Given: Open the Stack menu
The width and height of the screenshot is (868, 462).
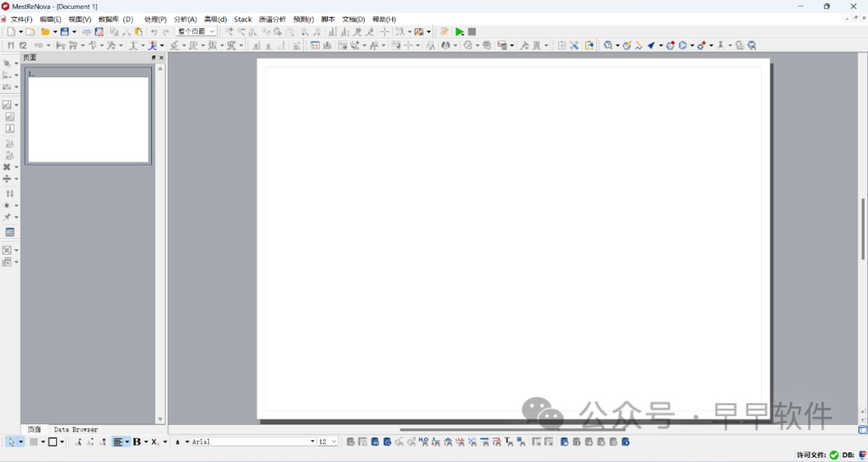Looking at the screenshot, I should coord(243,19).
